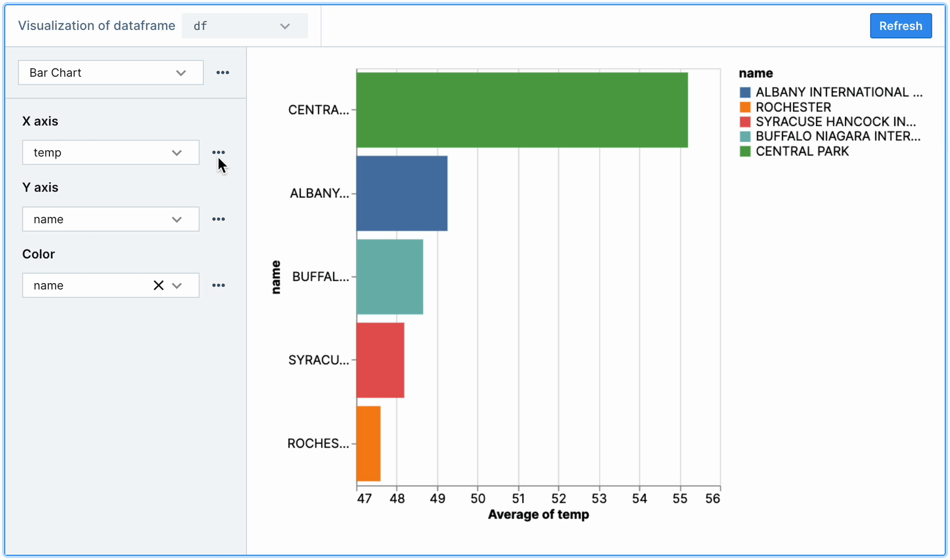Click the dataframe selector options icon

tap(285, 26)
